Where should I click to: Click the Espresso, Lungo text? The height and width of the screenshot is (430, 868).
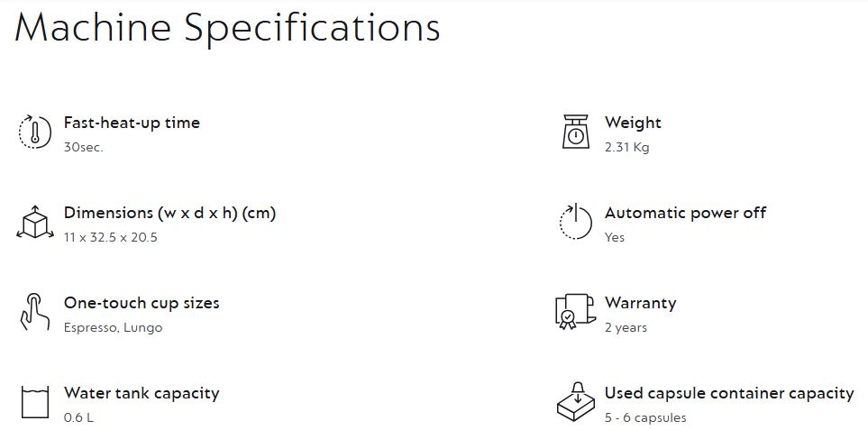coord(113,327)
